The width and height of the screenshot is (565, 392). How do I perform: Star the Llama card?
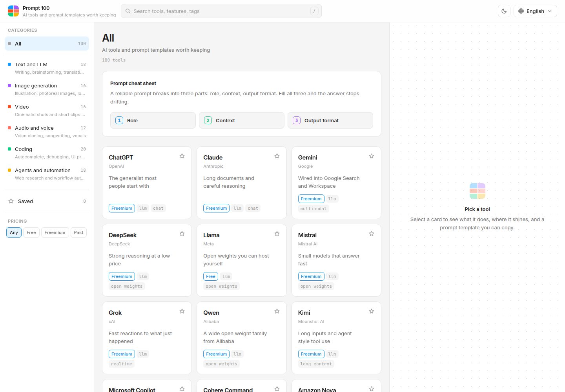pyautogui.click(x=277, y=234)
